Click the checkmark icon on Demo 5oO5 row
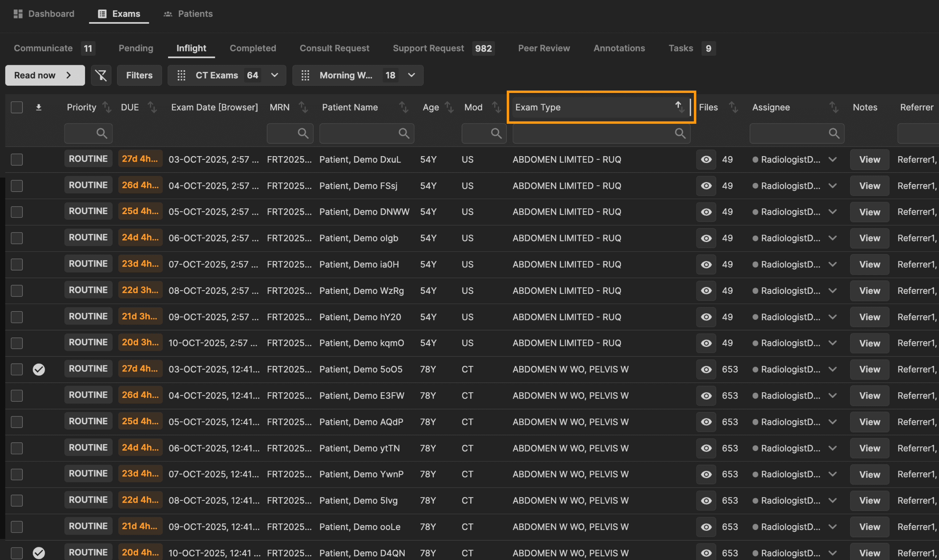 coord(39,369)
